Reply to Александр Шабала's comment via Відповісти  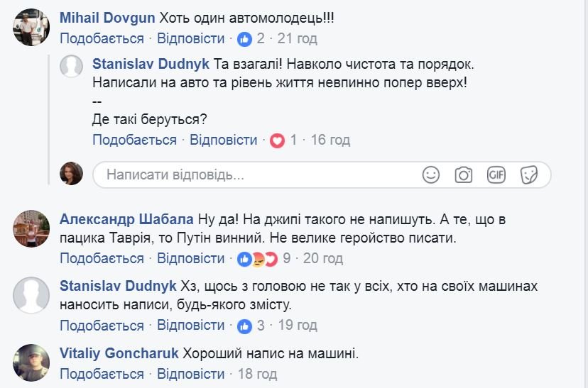(190, 258)
